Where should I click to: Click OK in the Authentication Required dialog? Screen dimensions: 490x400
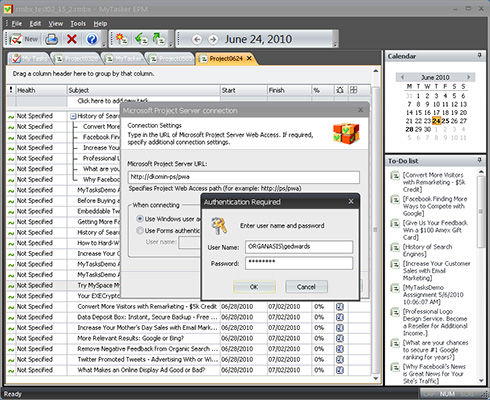click(254, 287)
